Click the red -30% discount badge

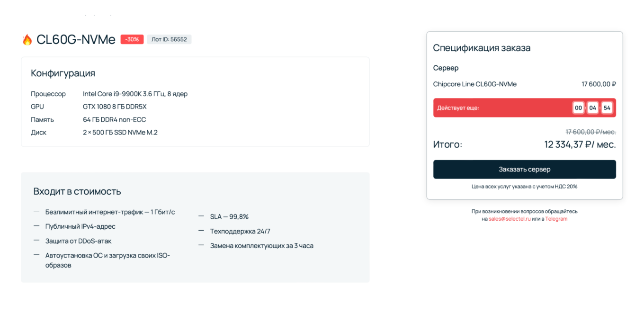132,39
